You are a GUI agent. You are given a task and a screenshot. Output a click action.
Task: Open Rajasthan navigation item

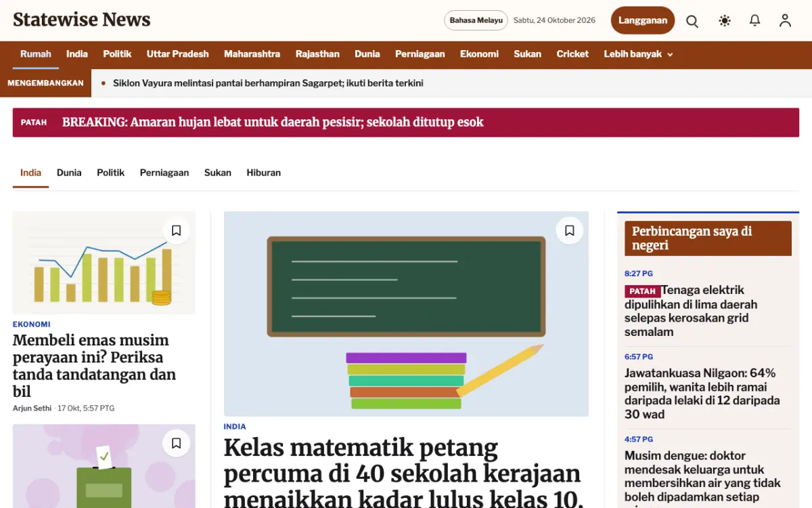(317, 54)
